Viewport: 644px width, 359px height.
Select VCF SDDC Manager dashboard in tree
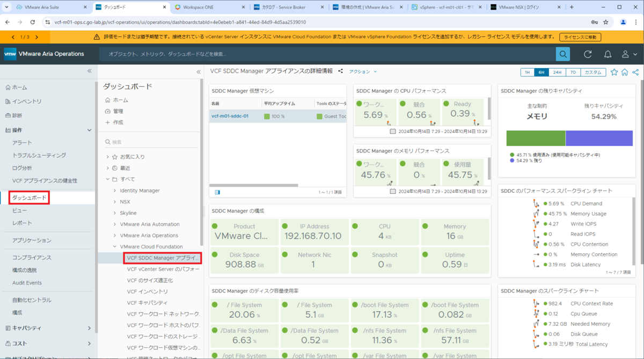click(x=163, y=258)
